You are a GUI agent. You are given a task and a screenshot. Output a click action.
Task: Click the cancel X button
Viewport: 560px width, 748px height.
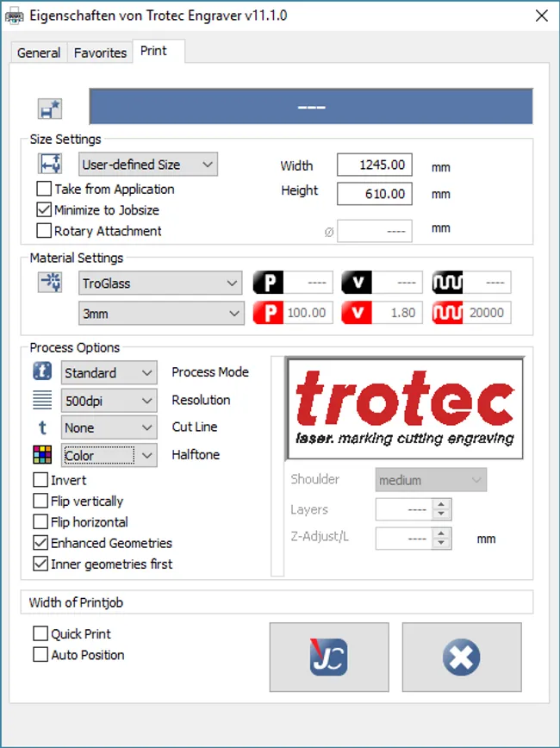pyautogui.click(x=462, y=657)
